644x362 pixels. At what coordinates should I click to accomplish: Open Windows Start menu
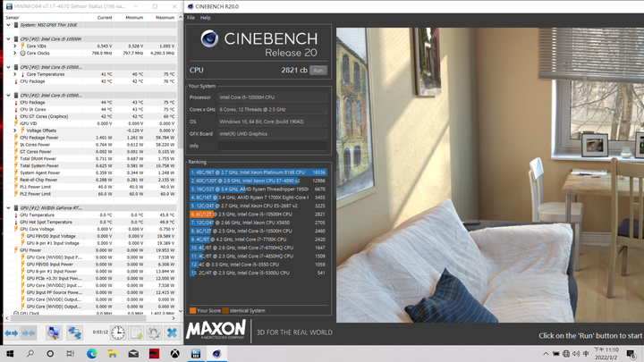click(10, 353)
